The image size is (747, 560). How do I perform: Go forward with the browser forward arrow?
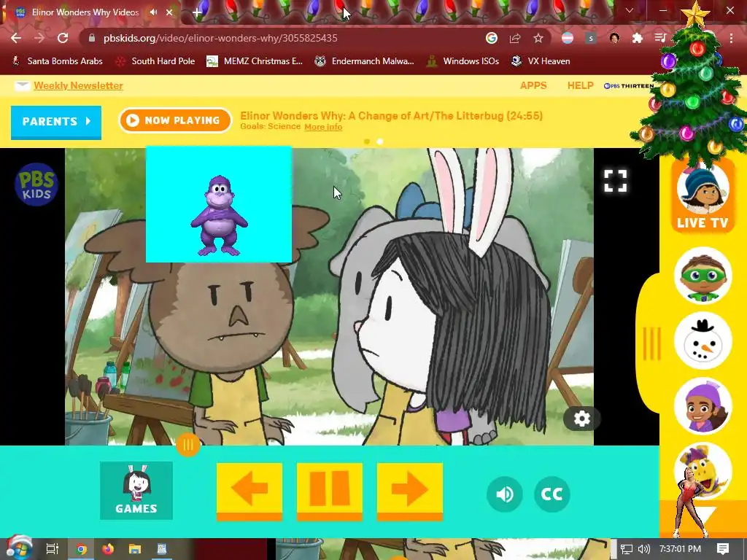(39, 38)
